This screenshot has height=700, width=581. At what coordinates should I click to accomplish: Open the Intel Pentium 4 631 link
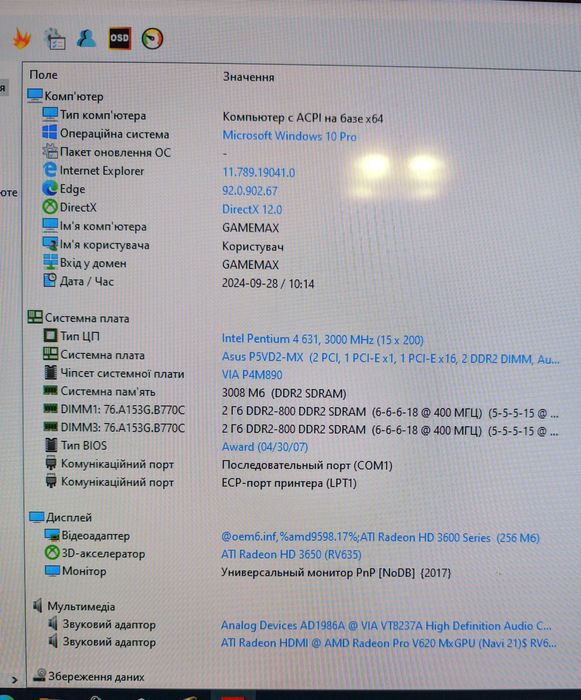(x=322, y=339)
